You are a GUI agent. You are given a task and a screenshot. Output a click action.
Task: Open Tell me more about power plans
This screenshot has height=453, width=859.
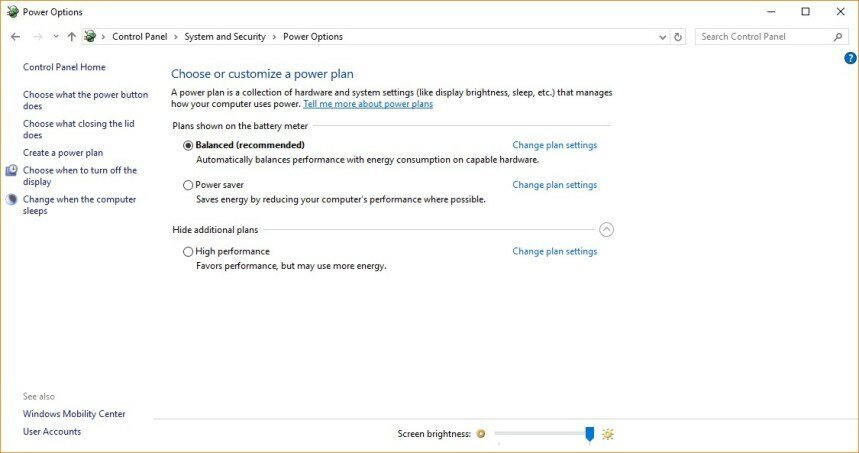pyautogui.click(x=368, y=104)
